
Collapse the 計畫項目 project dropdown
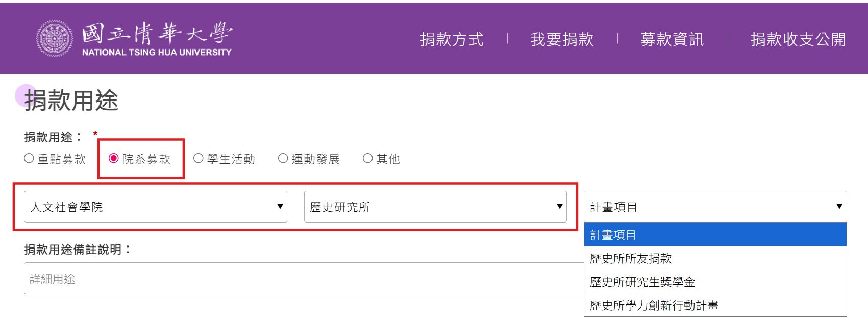714,207
